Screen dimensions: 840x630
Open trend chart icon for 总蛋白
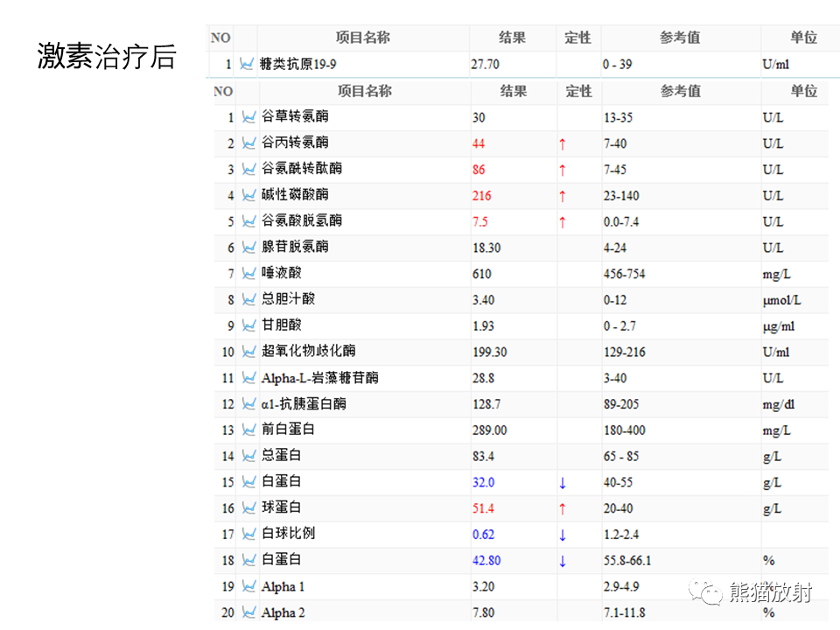coord(248,456)
